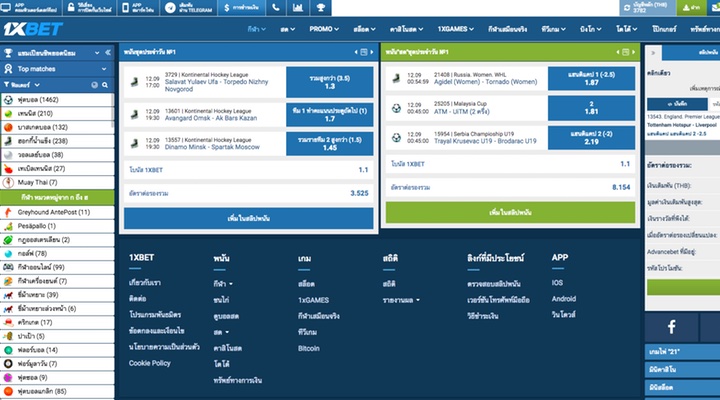Open the Android app footer link
This screenshot has width=720, height=400.
click(x=564, y=299)
